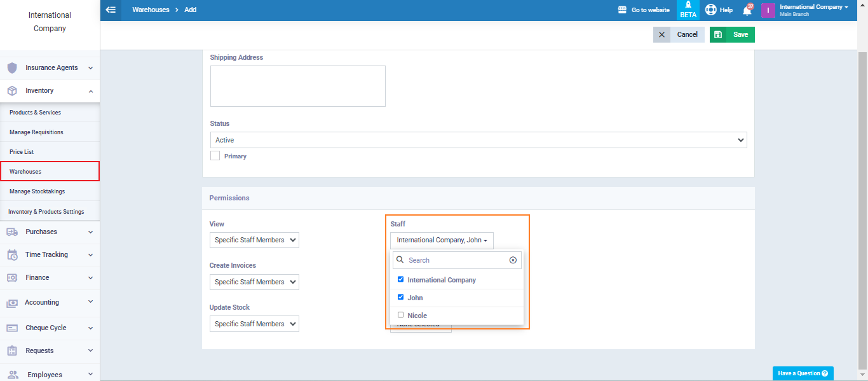Open the Update Stock permissions dropdown
The width and height of the screenshot is (868, 381).
[254, 324]
